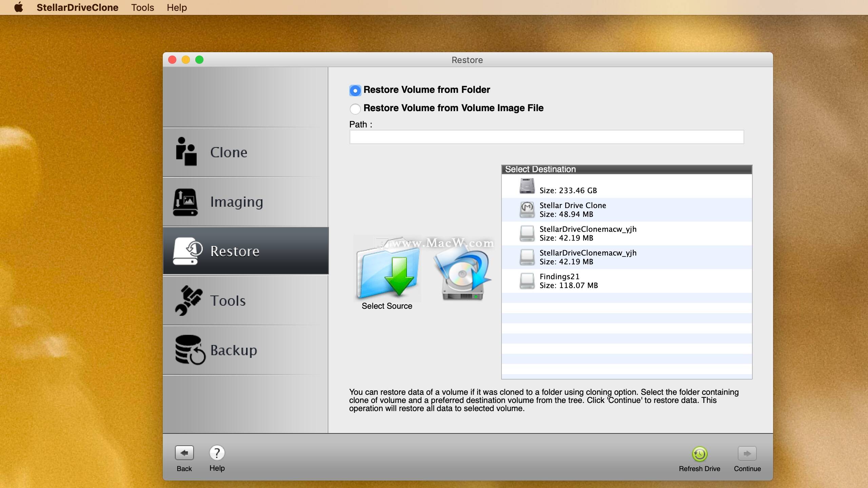Open the Tools menu in menu bar
The width and height of the screenshot is (868, 488).
142,7
